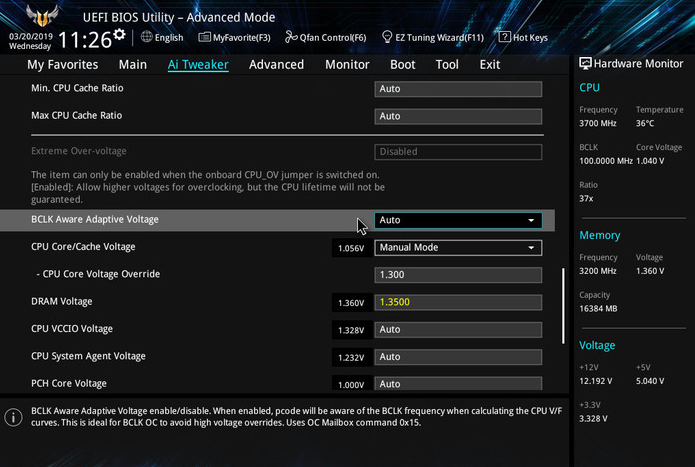Click the settings gear next to the clock
The image size is (695, 467).
[x=119, y=35]
